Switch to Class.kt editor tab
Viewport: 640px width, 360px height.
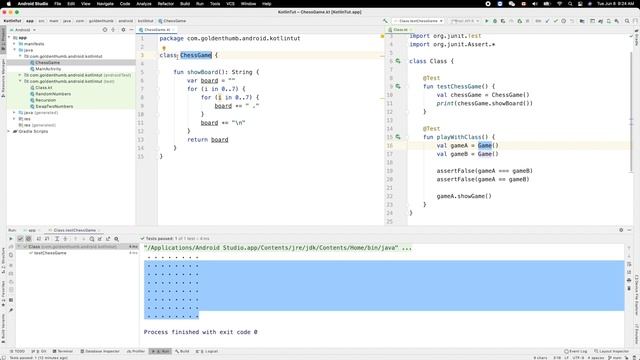coord(400,30)
